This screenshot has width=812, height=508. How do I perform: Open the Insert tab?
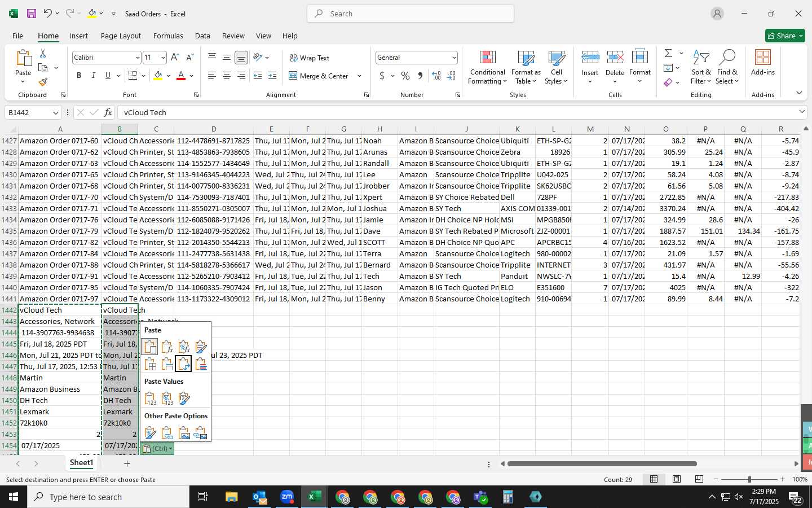(x=79, y=36)
